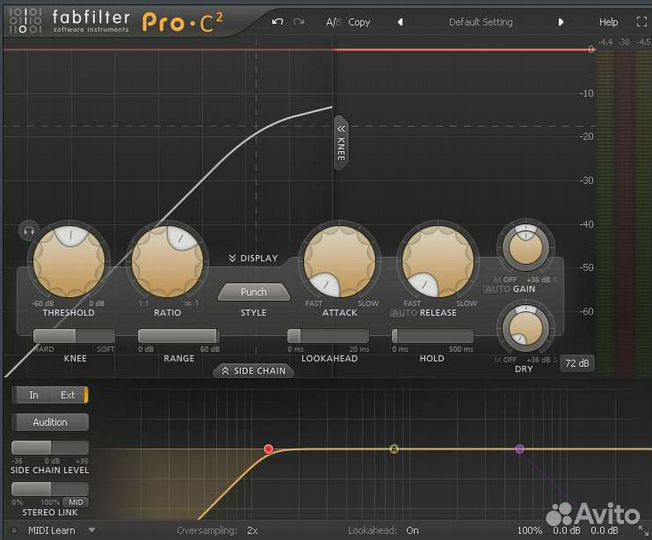Image resolution: width=652 pixels, height=540 pixels.
Task: Open the Help menu
Action: 608,22
